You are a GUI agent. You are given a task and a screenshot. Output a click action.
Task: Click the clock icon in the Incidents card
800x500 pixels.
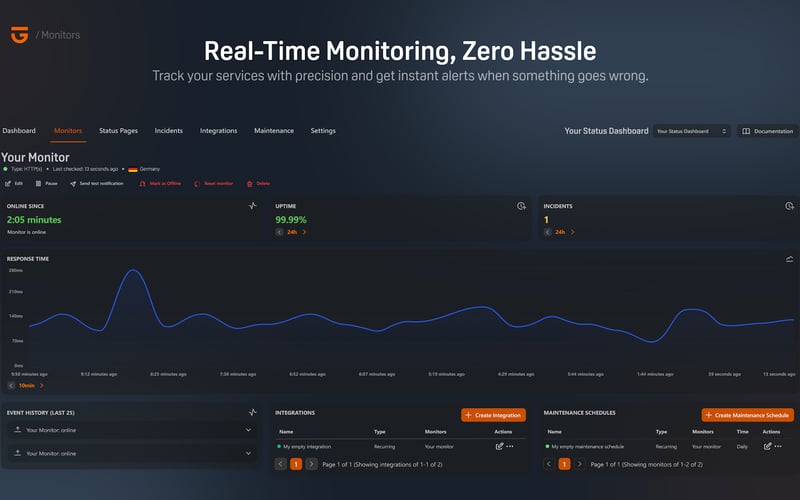pyautogui.click(x=789, y=206)
